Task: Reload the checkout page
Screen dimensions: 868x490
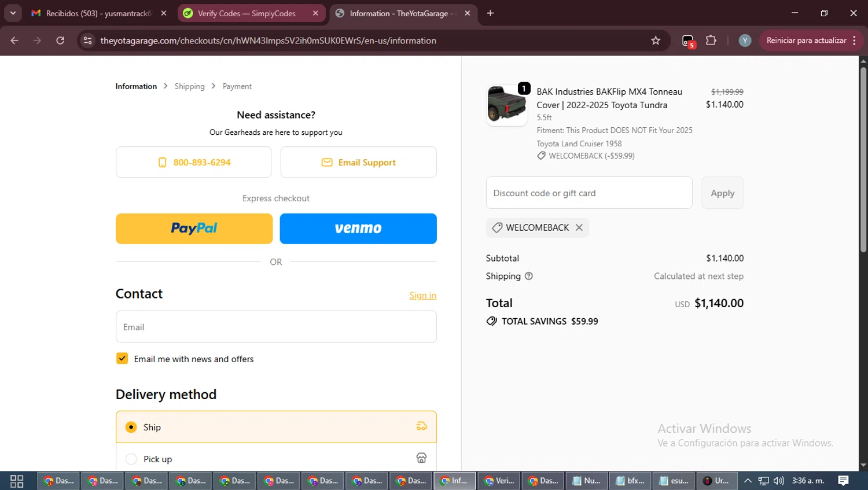Action: [60, 40]
